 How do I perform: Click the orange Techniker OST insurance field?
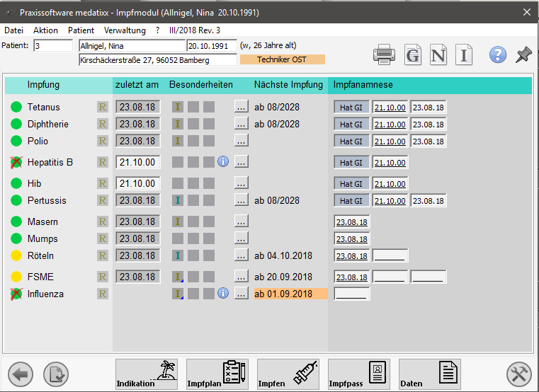[283, 59]
